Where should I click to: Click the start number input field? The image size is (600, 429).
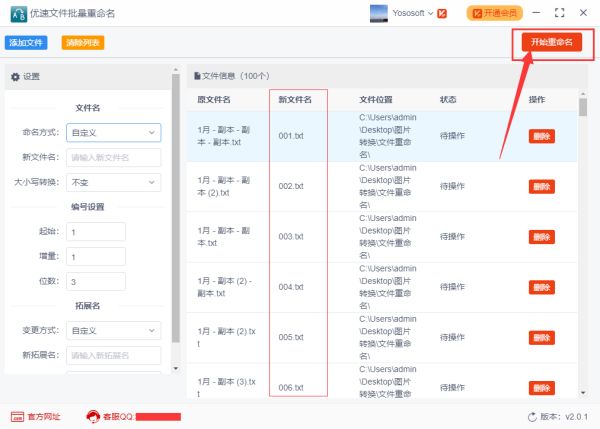96,231
